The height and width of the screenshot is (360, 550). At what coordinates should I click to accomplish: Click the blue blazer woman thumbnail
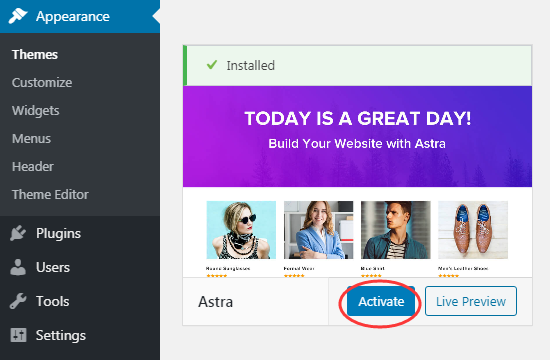pyautogui.click(x=318, y=230)
